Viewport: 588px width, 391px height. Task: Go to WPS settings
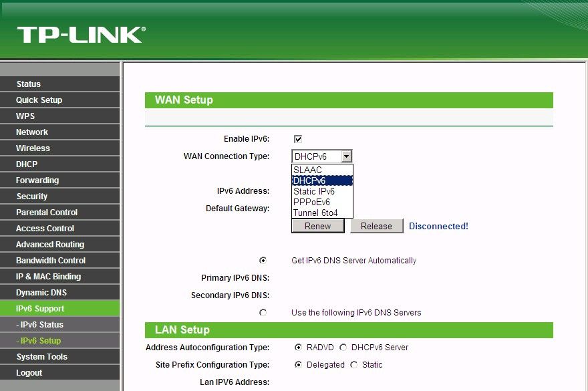pos(59,116)
